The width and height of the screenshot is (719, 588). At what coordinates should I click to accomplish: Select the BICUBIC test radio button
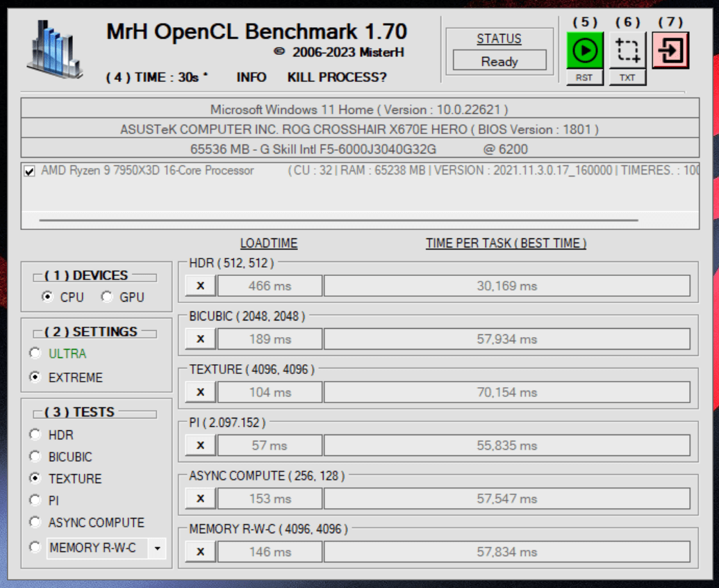tap(35, 457)
